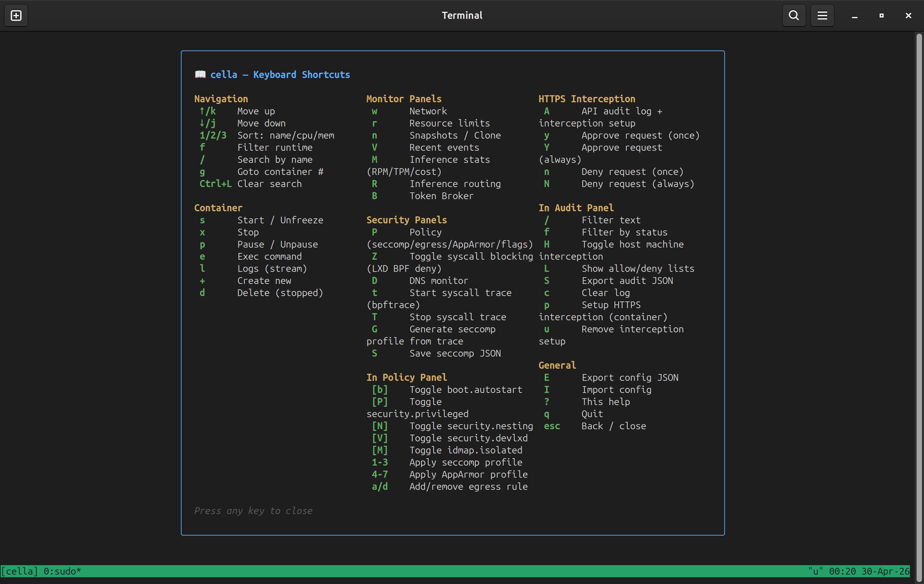Click the "Recent events" text
This screenshot has width=924, height=584.
(445, 147)
